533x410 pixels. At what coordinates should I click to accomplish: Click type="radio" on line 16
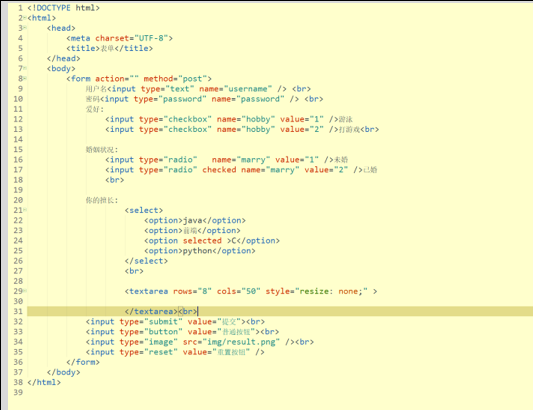168,159
